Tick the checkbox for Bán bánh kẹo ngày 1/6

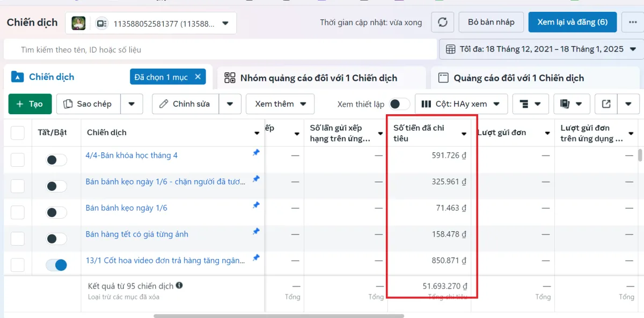click(18, 212)
